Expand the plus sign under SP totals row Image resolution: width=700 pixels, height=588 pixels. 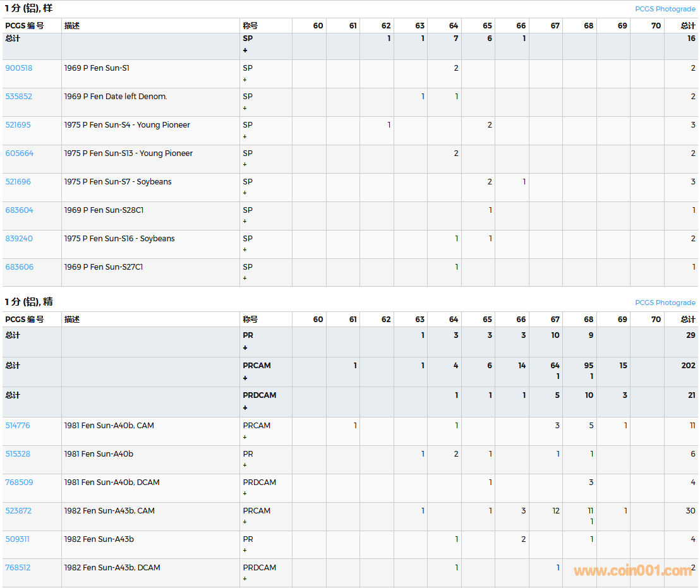[x=245, y=51]
